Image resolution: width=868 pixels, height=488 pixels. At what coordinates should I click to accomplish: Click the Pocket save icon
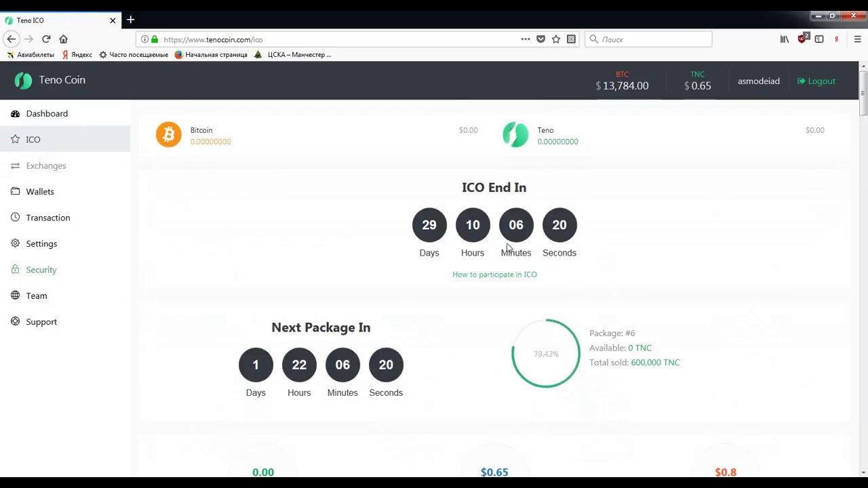click(x=540, y=39)
